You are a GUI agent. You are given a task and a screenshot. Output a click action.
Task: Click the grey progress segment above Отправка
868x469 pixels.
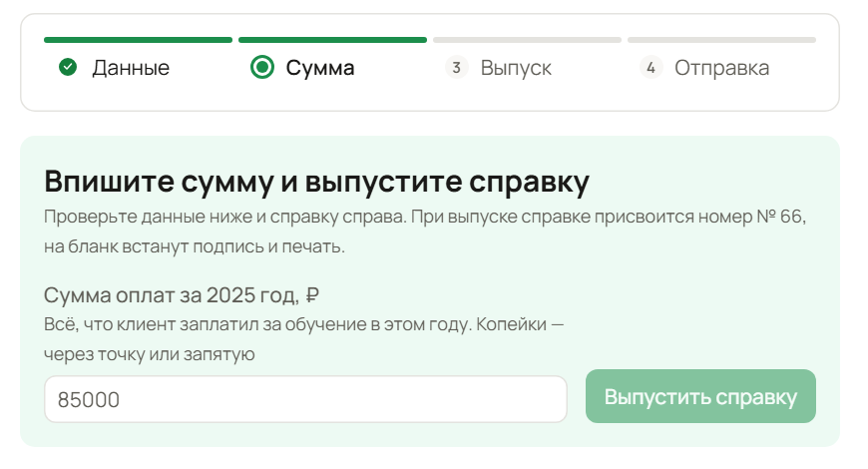tap(721, 40)
